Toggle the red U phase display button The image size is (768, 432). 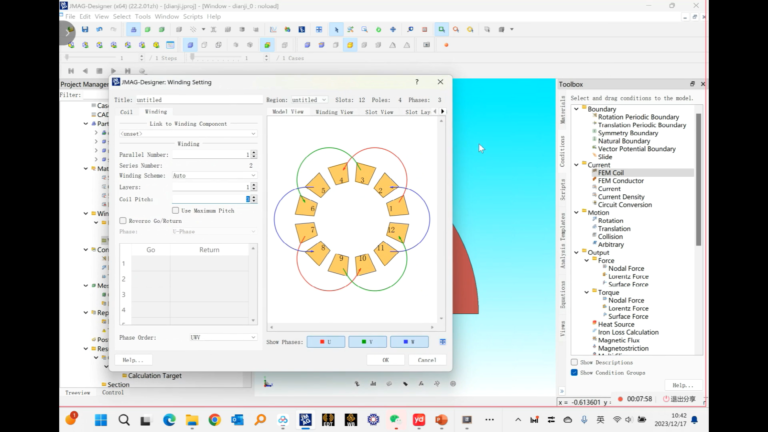pos(326,342)
